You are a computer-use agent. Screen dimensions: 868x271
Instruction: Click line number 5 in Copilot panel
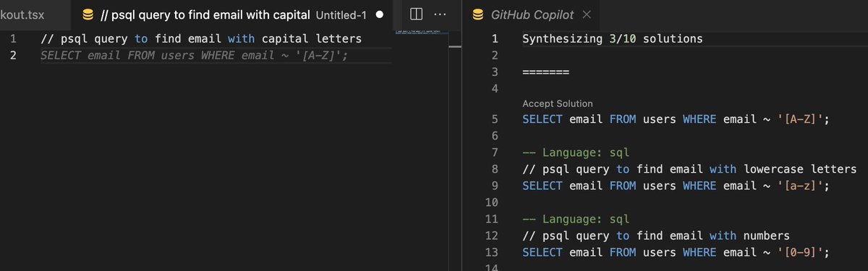click(x=495, y=120)
